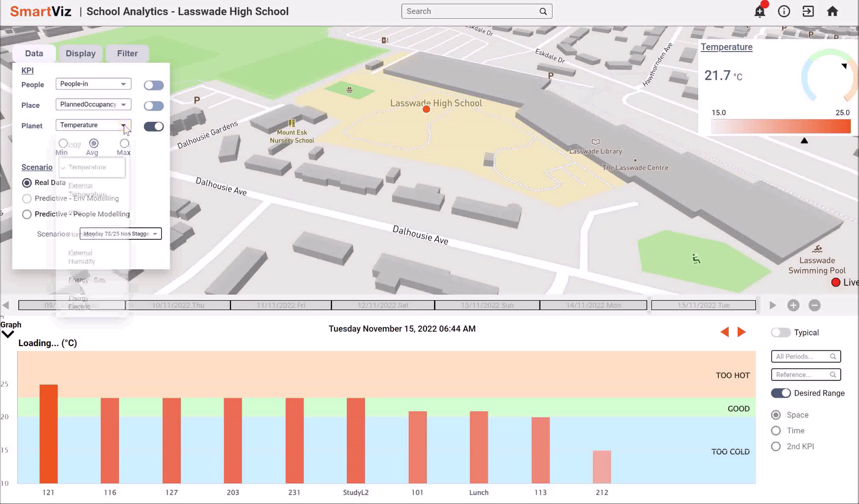
Task: Zoom out the timeline with the minus icon
Action: tap(815, 305)
